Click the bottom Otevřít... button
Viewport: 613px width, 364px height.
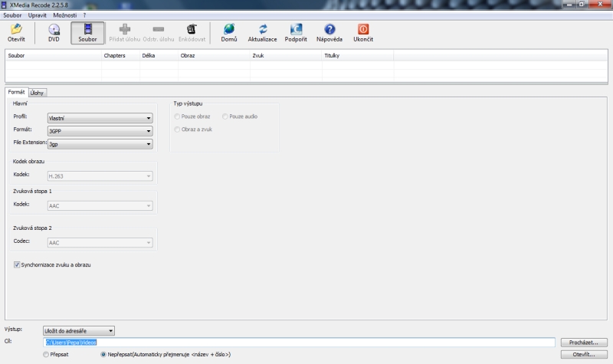[x=584, y=354]
